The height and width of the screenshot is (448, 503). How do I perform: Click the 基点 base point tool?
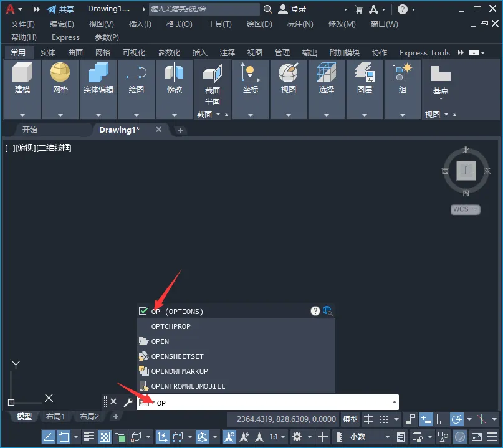click(441, 81)
